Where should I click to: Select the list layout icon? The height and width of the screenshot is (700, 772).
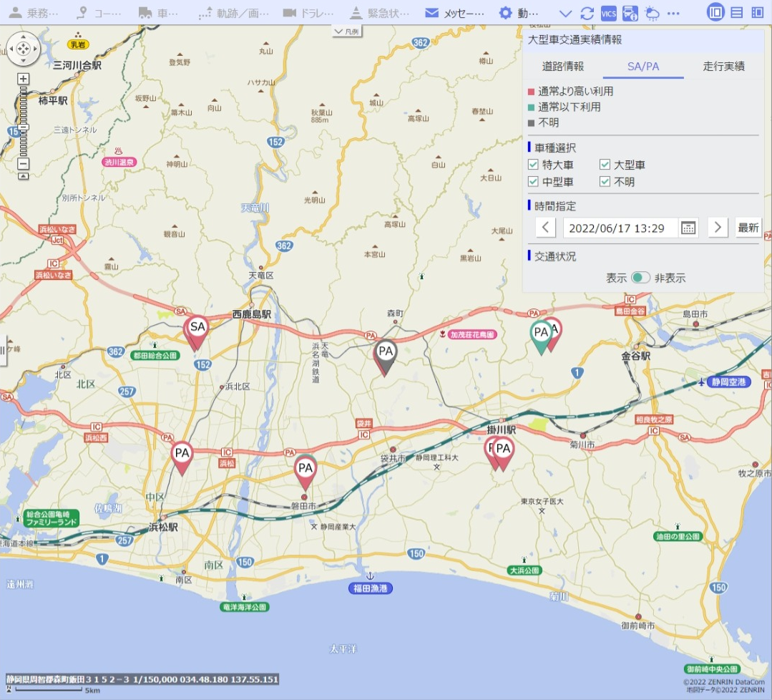coord(736,13)
